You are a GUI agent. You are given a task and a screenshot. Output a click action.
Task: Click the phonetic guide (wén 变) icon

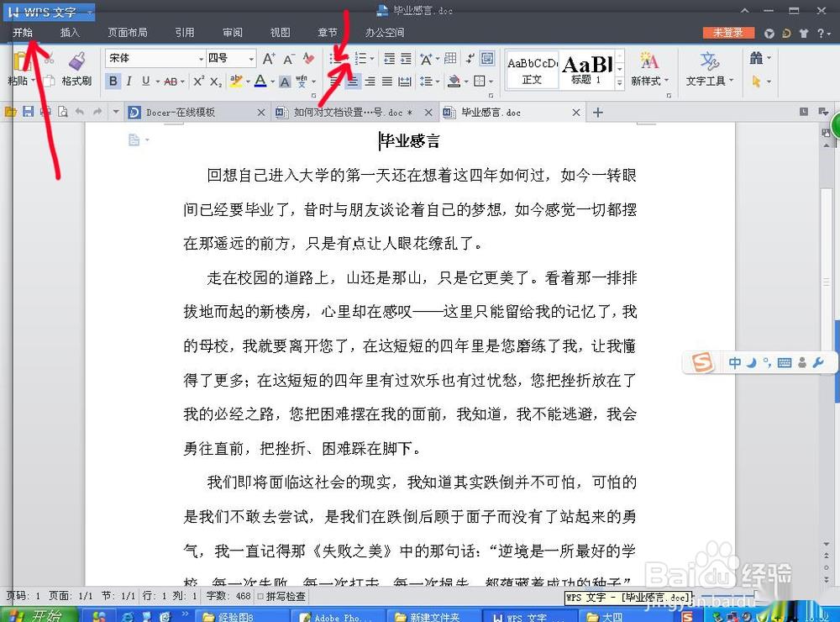pos(301,81)
